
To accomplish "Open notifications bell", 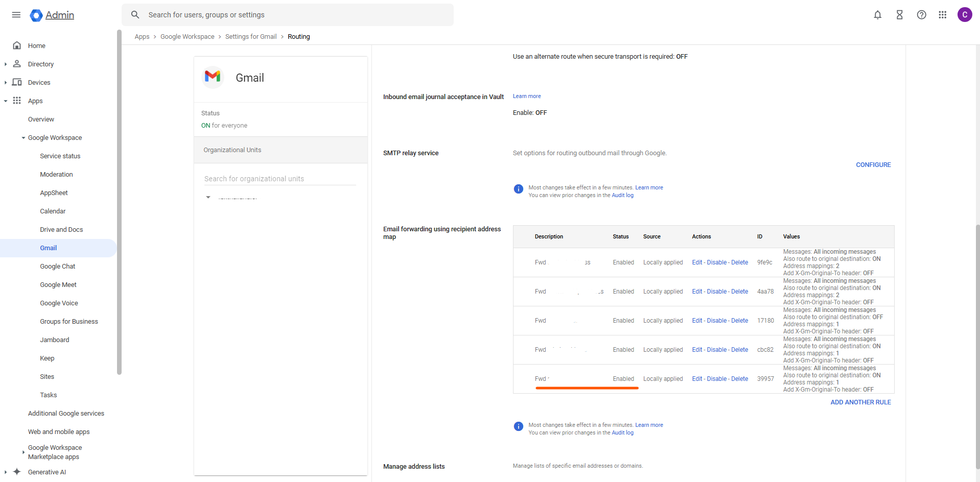I will point(878,15).
